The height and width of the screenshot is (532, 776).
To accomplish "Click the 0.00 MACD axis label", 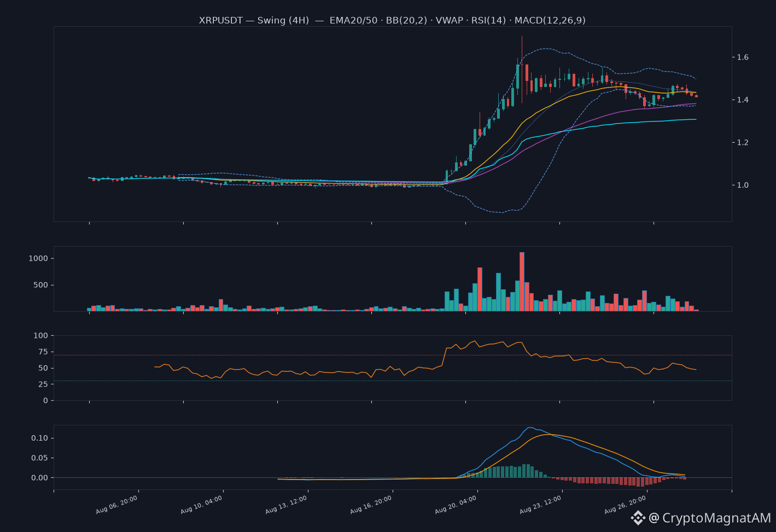I will [40, 478].
